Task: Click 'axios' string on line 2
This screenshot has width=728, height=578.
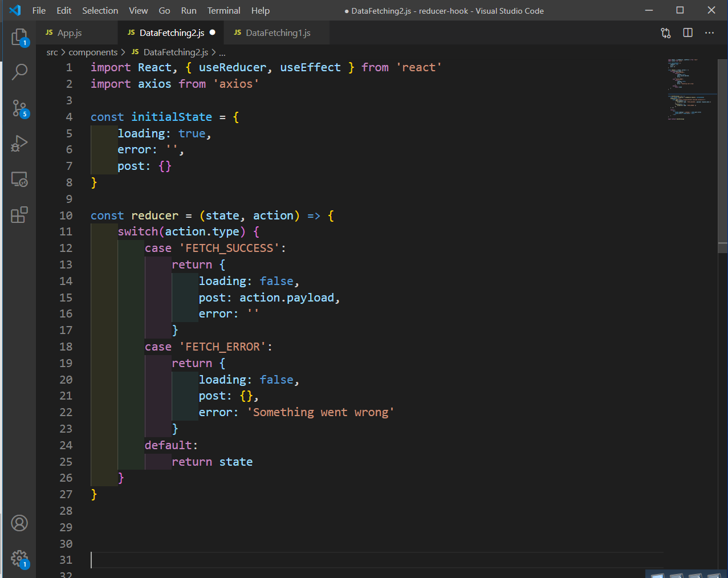Action: pos(236,84)
